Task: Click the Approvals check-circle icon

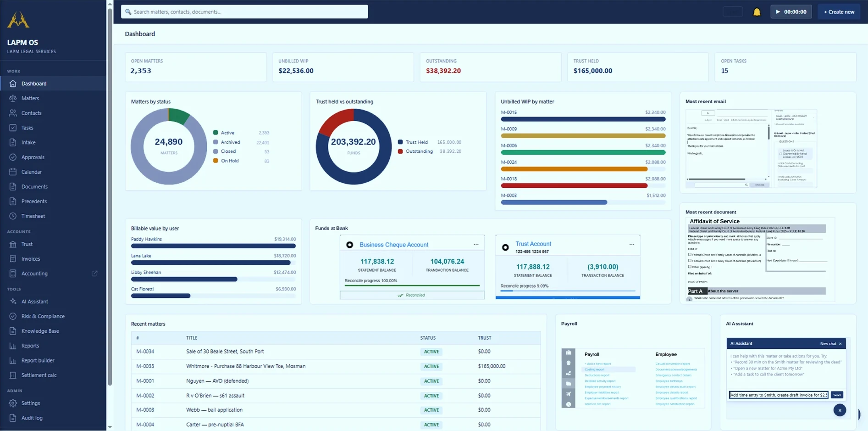Action: pos(13,157)
